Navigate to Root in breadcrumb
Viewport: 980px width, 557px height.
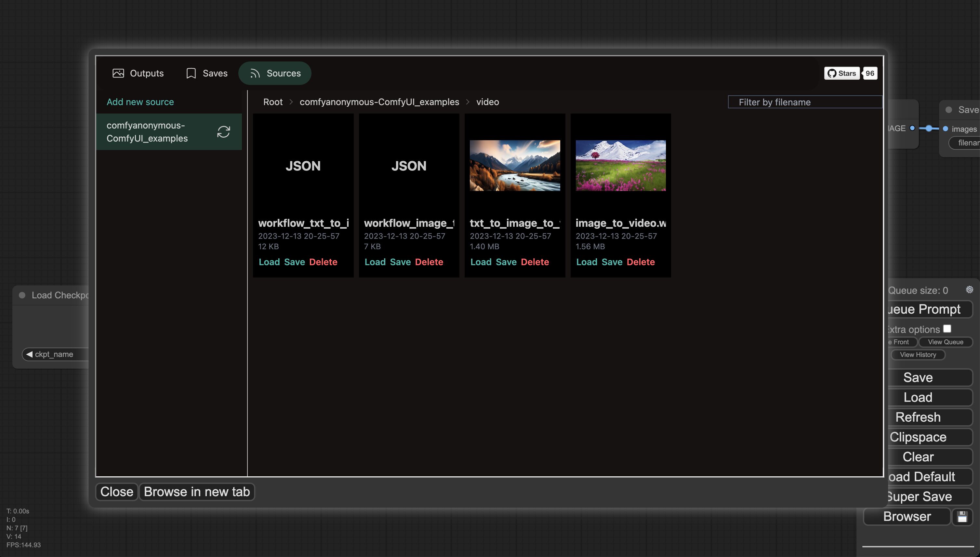[272, 102]
